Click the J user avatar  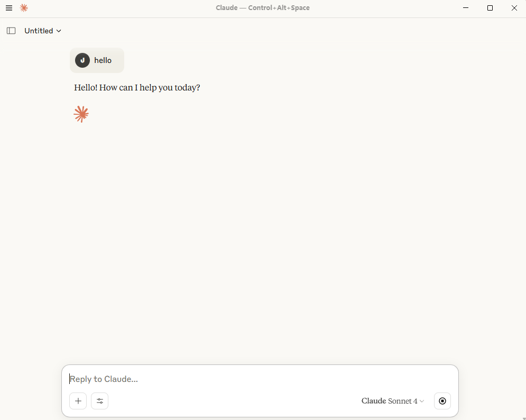[x=82, y=60]
